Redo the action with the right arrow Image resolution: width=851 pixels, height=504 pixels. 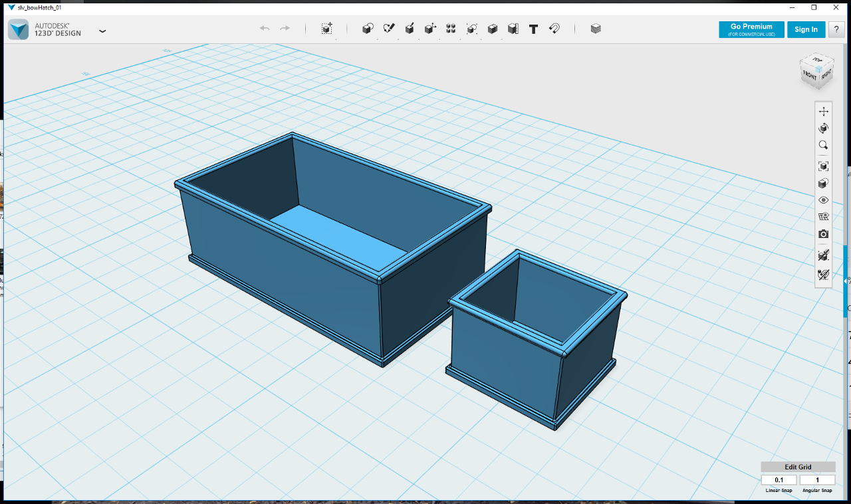coord(285,29)
